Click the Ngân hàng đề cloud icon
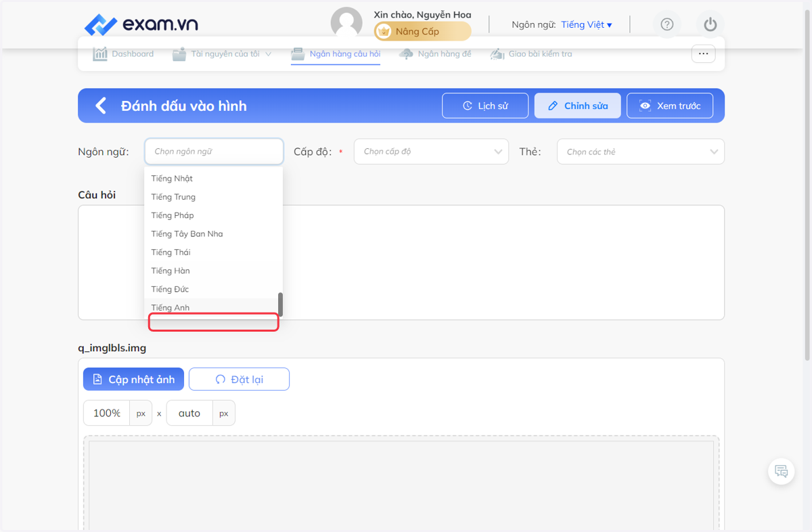Viewport: 812px width, 532px height. point(406,53)
